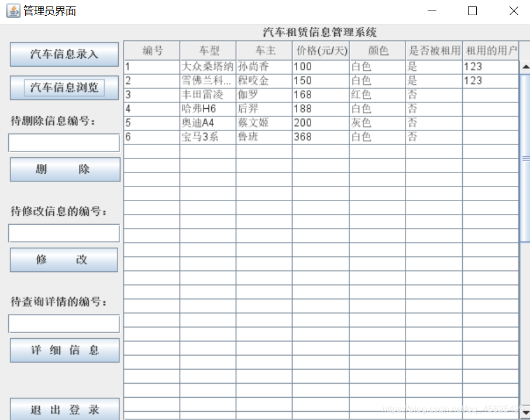This screenshot has height=420, width=530.
Task: Select the price cell 150
Action: (321, 81)
